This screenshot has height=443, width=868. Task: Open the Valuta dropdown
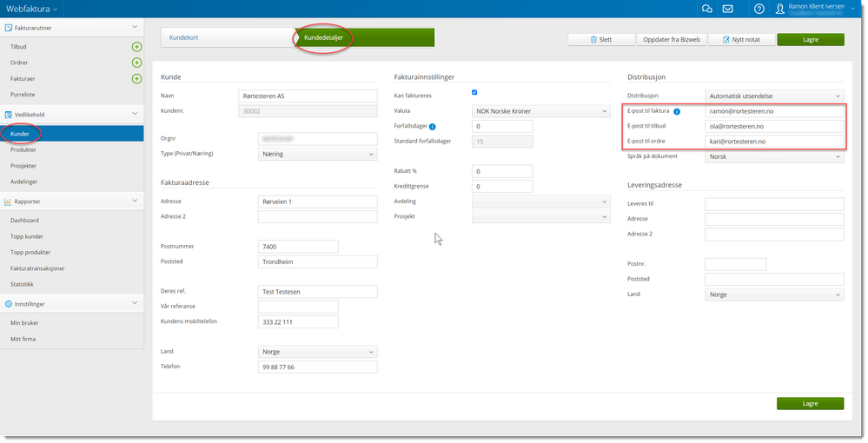pyautogui.click(x=540, y=111)
